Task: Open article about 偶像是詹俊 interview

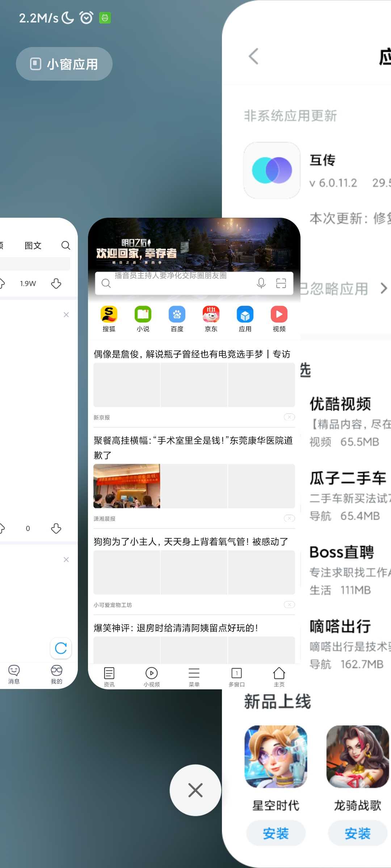Action: 192,354
